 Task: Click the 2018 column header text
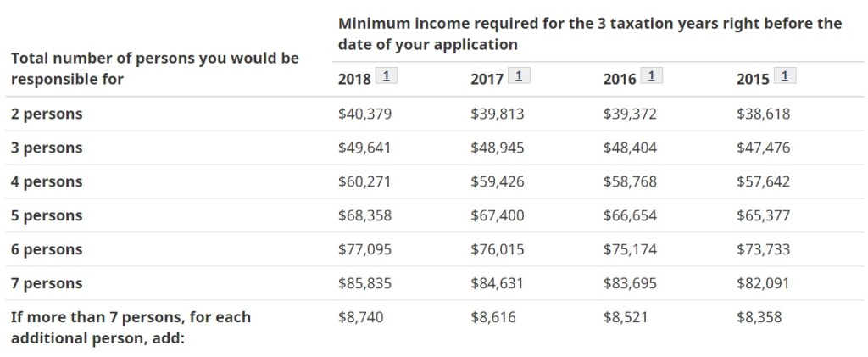pyautogui.click(x=354, y=79)
